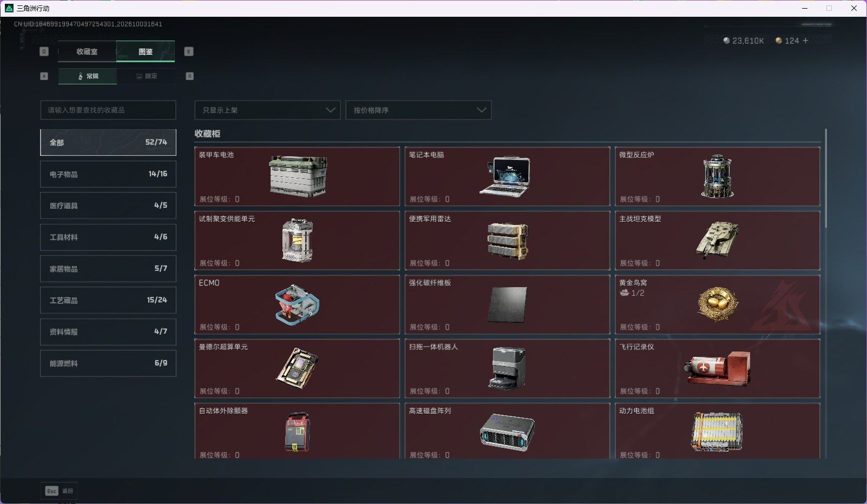Switch to the 常规 sub-tab
Image resolution: width=867 pixels, height=504 pixels.
pos(88,76)
